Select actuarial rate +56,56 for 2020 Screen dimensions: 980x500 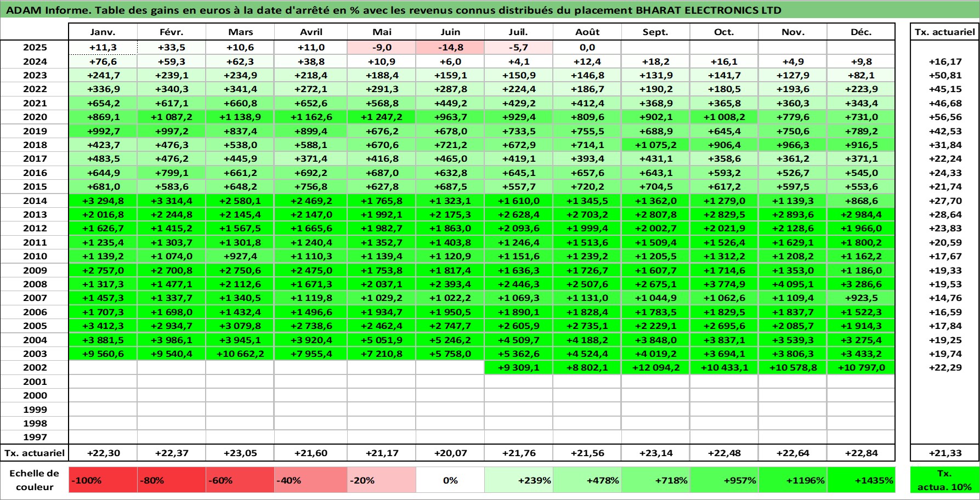pos(945,117)
